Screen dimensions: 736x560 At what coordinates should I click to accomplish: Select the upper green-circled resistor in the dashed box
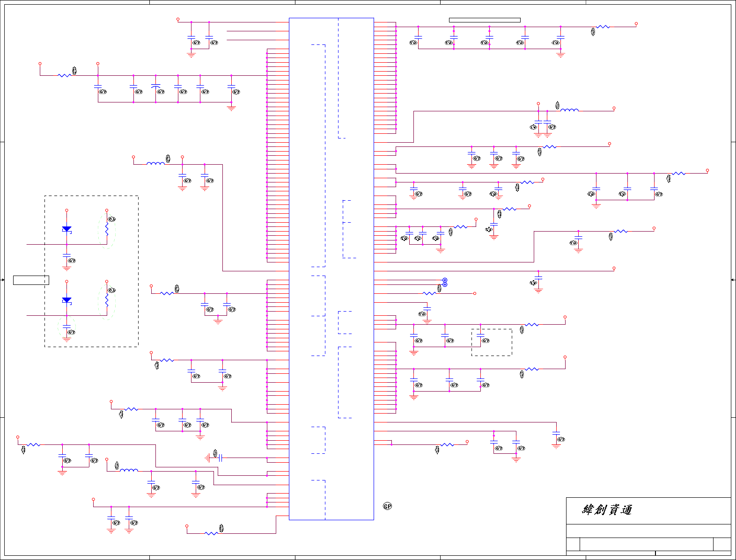107,229
